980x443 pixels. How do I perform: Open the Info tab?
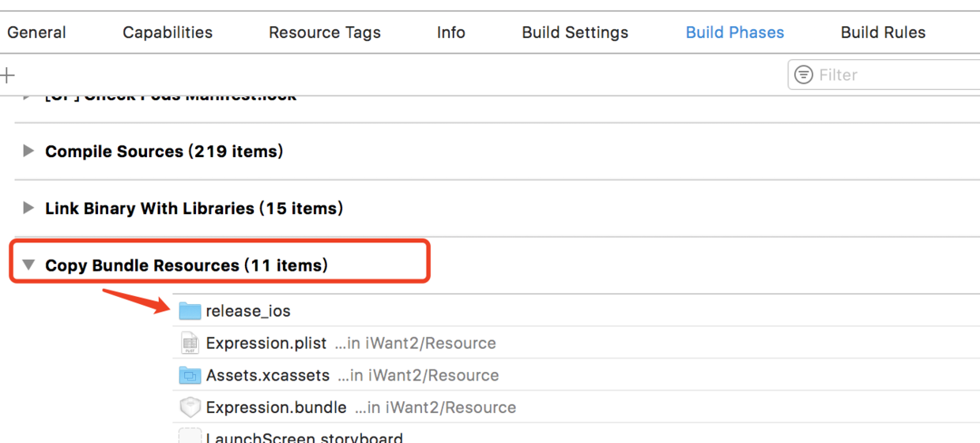click(451, 32)
